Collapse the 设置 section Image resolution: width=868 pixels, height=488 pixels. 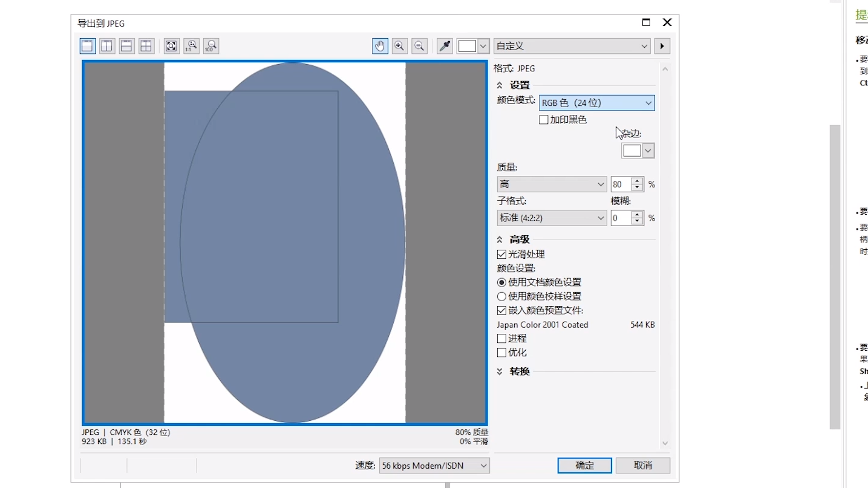point(500,85)
